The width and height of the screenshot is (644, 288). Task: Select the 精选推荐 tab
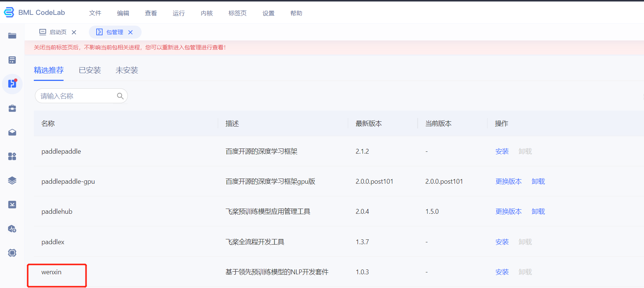49,70
